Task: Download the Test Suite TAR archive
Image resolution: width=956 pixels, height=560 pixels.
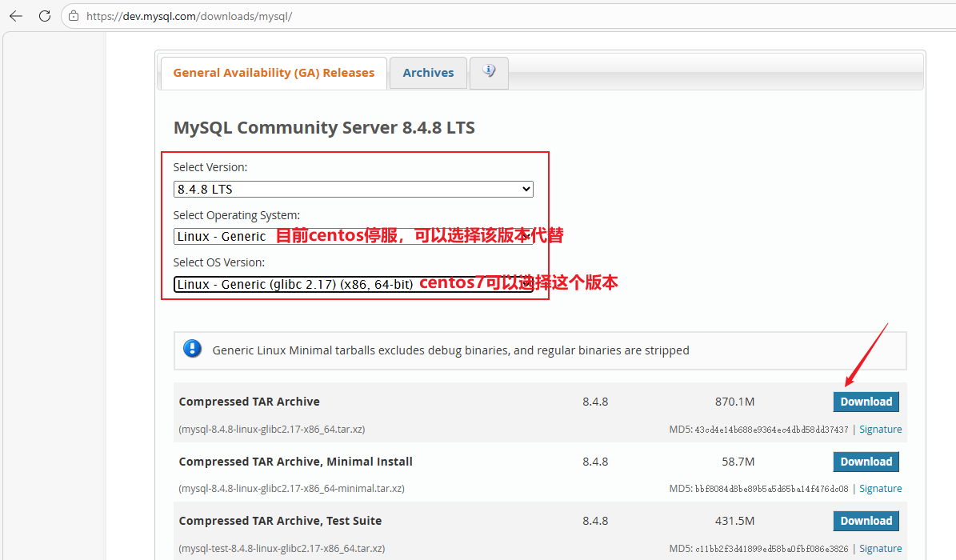Action: click(866, 521)
